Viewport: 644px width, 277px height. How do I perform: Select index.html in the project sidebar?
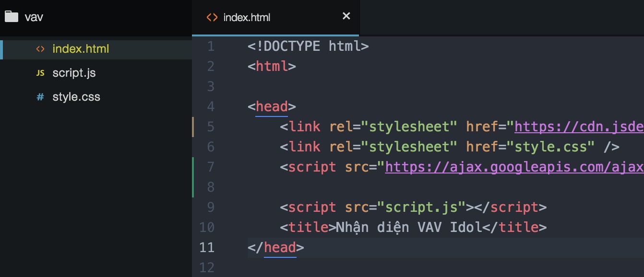[x=81, y=49]
